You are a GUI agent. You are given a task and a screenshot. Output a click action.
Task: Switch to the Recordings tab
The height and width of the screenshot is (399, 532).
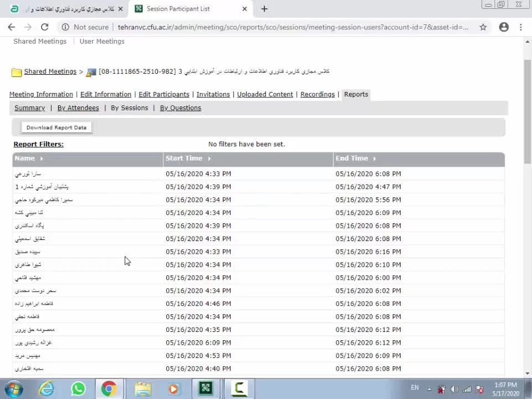point(318,94)
